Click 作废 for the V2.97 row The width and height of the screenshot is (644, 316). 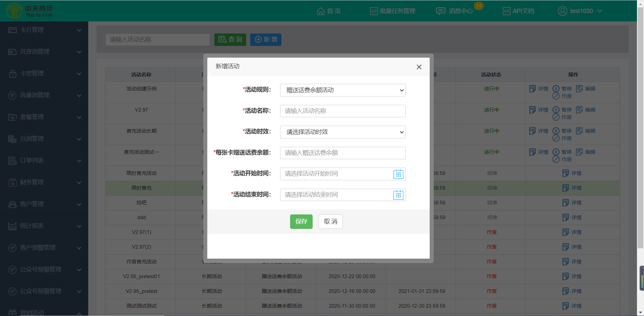562,117
